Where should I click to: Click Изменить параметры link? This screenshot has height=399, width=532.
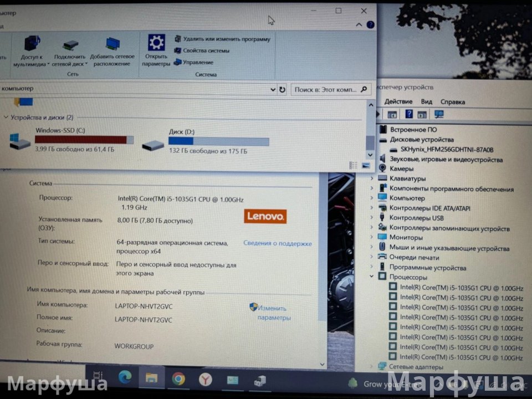pyautogui.click(x=273, y=313)
